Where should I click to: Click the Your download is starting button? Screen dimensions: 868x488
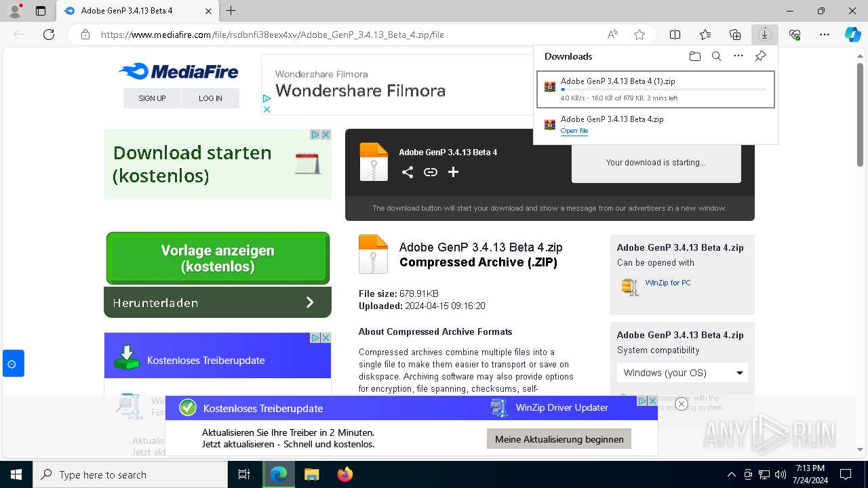coord(656,163)
